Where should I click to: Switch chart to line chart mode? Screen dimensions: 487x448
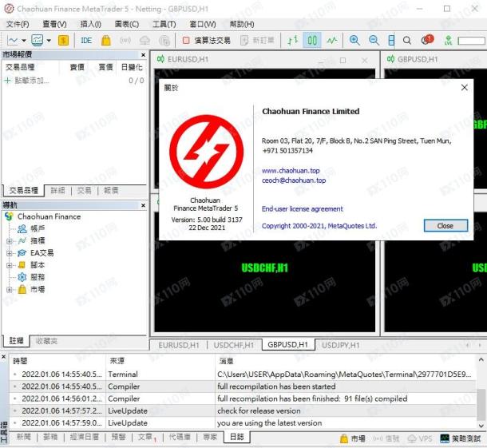pyautogui.click(x=331, y=41)
